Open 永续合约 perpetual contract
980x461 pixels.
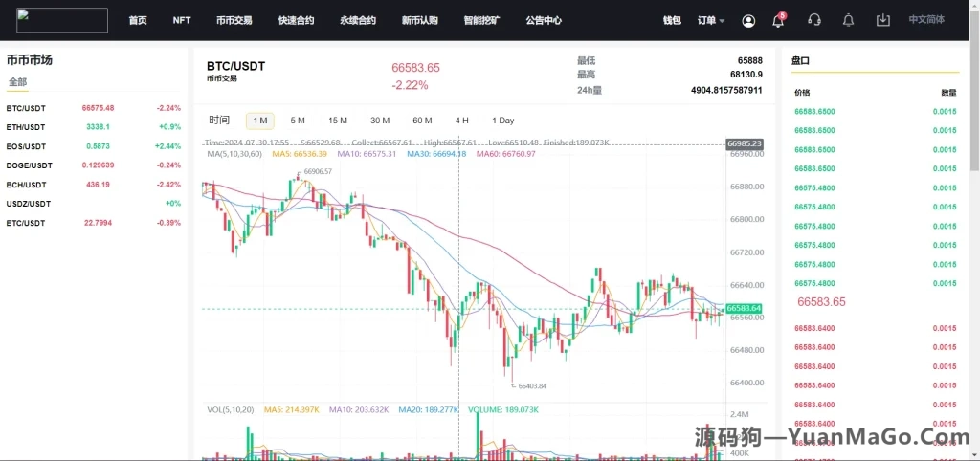click(x=358, y=21)
